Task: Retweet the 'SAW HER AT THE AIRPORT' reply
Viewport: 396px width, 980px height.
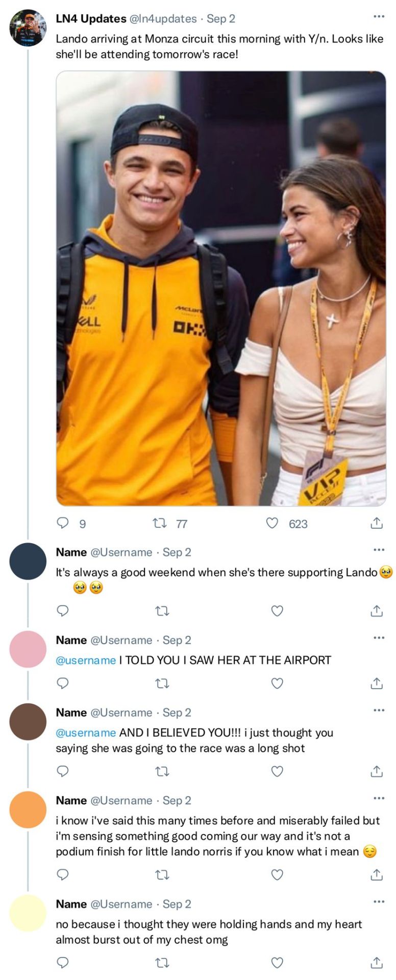Action: 162,683
